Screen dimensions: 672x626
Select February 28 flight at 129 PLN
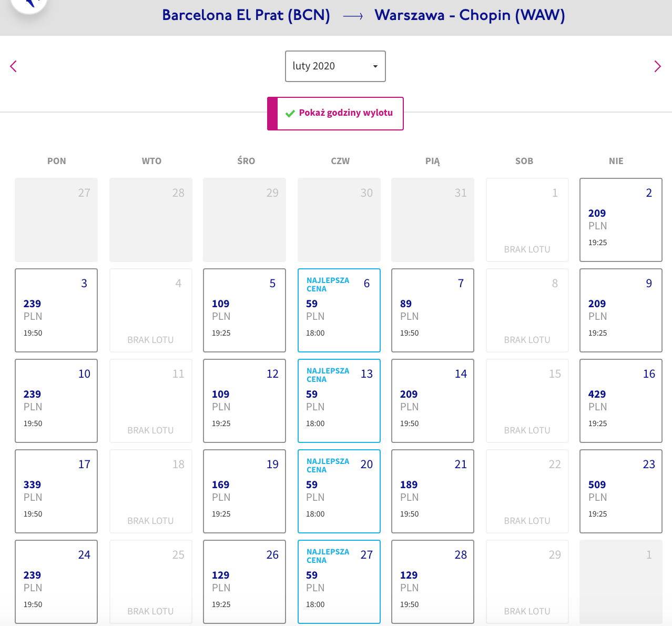click(x=433, y=582)
